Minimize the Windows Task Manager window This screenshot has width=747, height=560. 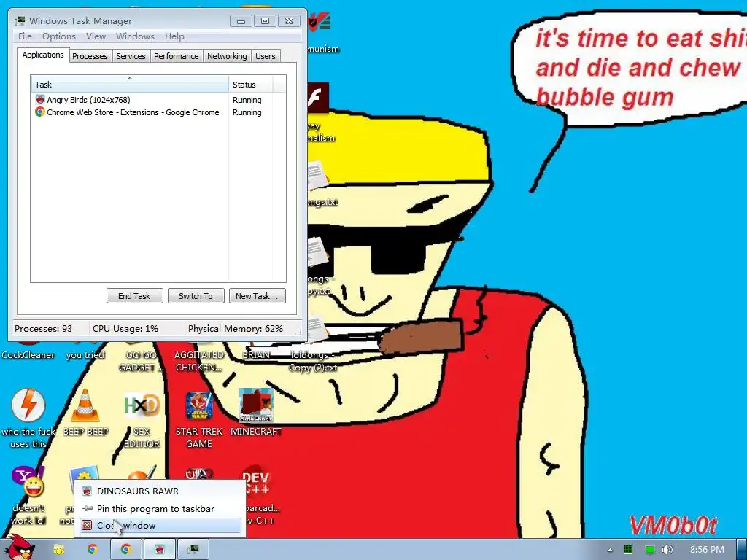241,21
